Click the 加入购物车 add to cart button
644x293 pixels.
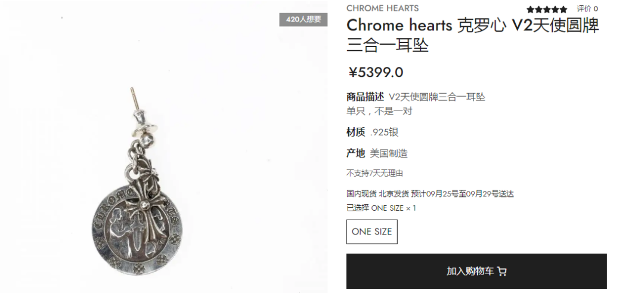coord(476,272)
